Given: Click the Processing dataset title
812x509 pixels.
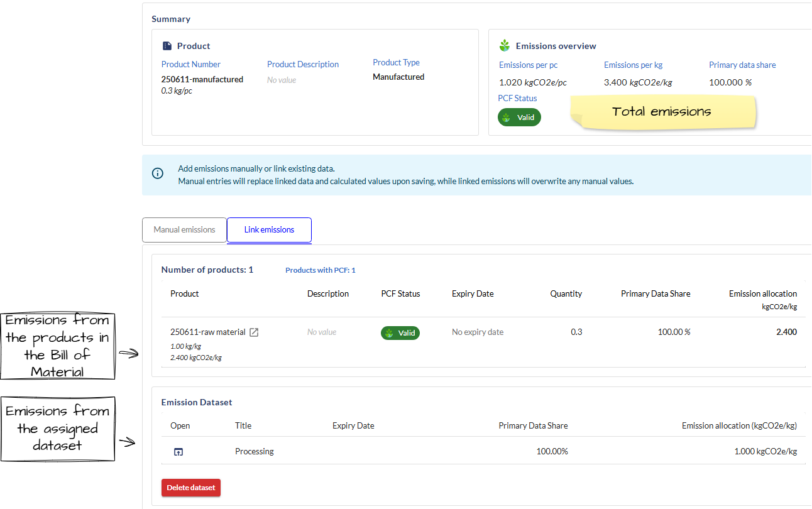Looking at the screenshot, I should (255, 451).
